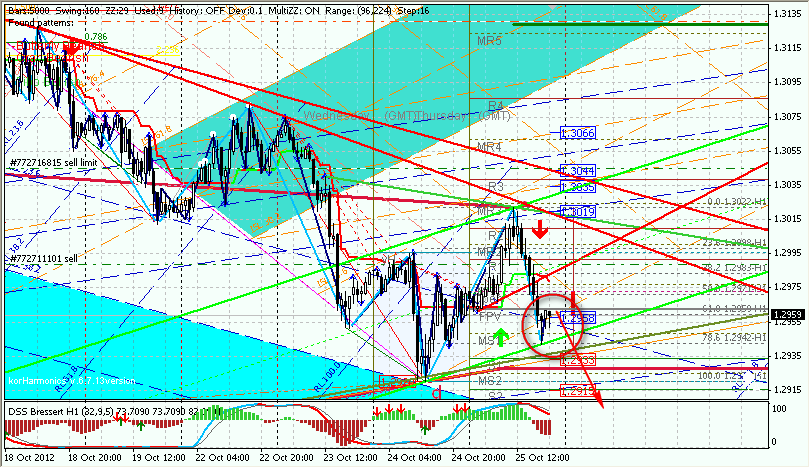
Task: Click the blue 1.2958 price tag
Action: [x=578, y=318]
